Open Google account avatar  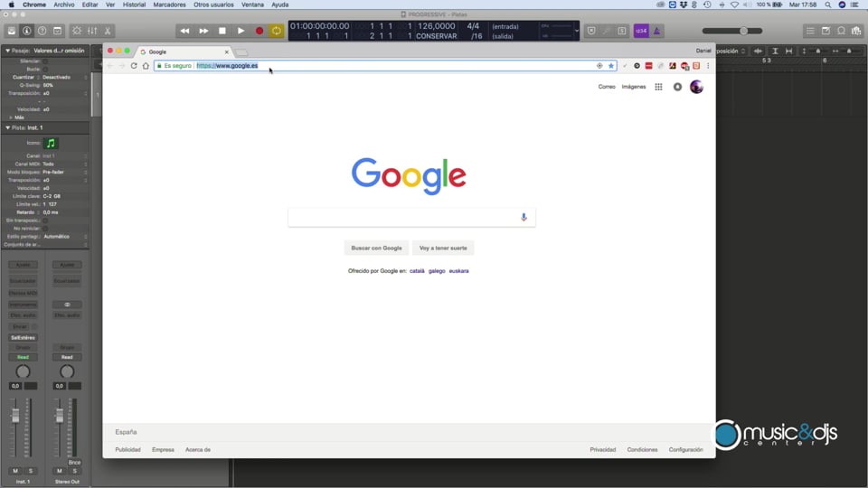coord(696,87)
